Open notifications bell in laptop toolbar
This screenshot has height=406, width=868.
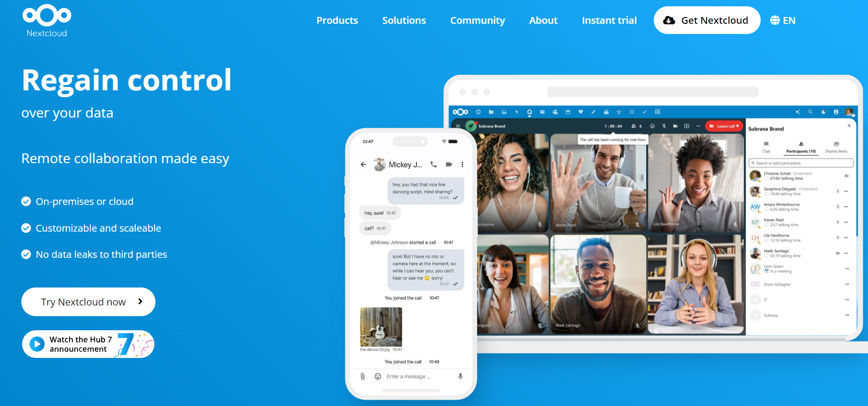click(x=823, y=112)
